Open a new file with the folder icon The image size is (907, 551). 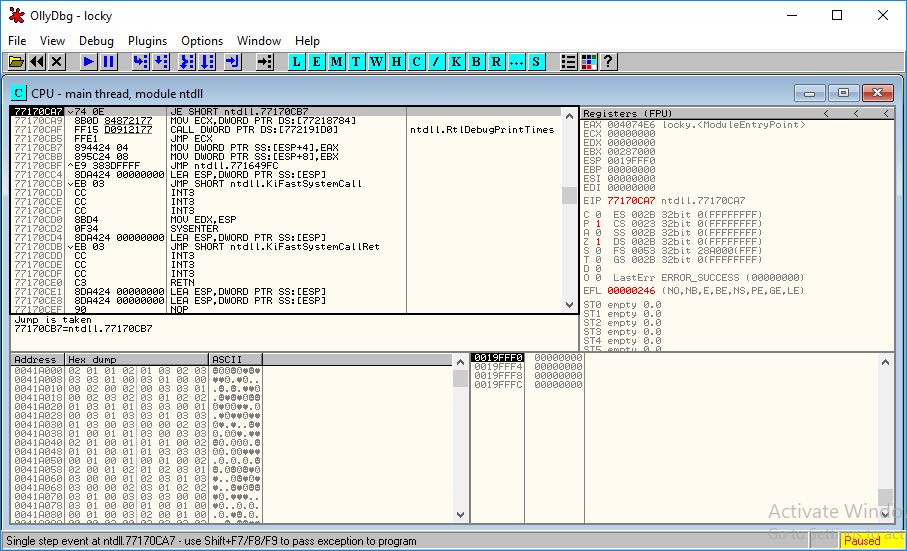coord(16,61)
